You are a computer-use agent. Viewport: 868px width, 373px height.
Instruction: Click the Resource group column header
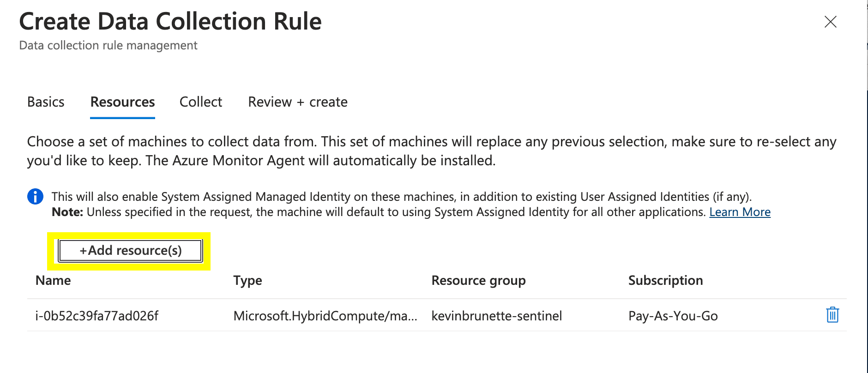(478, 281)
